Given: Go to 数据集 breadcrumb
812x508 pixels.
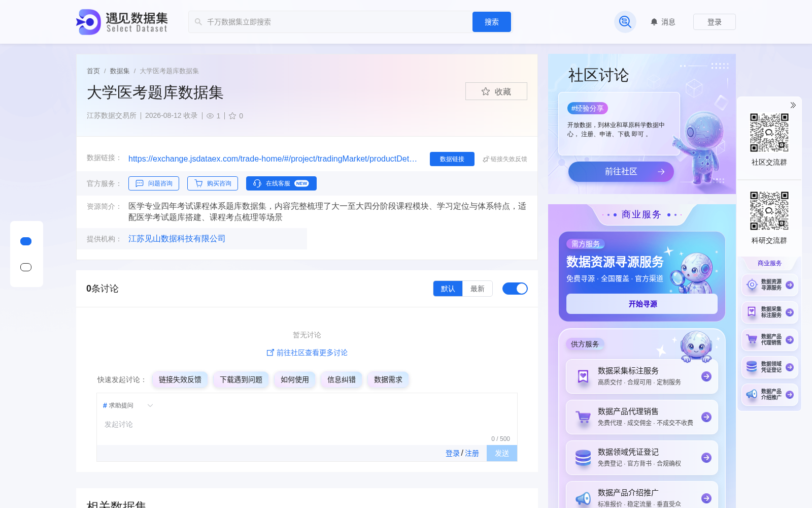Looking at the screenshot, I should 120,71.
